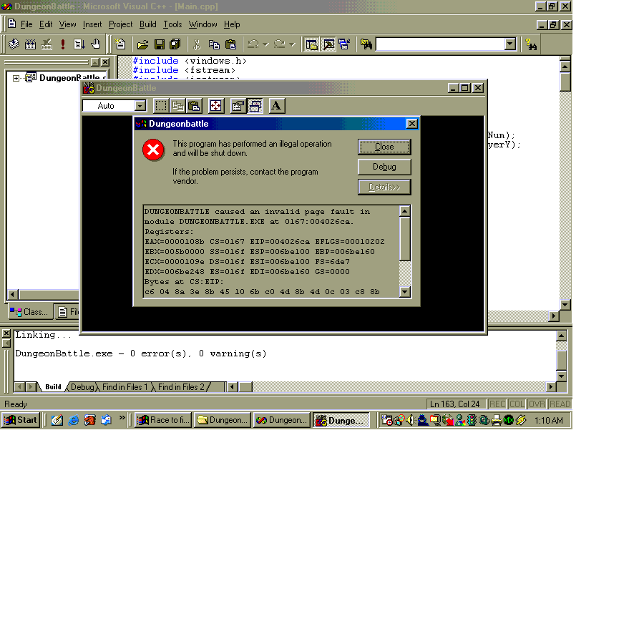Open the Edit menu
Image resolution: width=644 pixels, height=644 pixels.
tap(46, 24)
